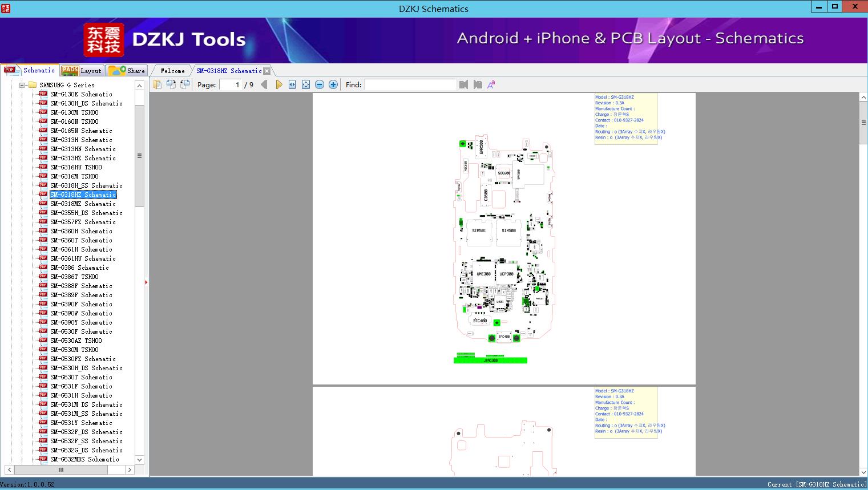Open SM-G530M TSHOO file
This screenshot has width=868, height=490.
coord(74,350)
